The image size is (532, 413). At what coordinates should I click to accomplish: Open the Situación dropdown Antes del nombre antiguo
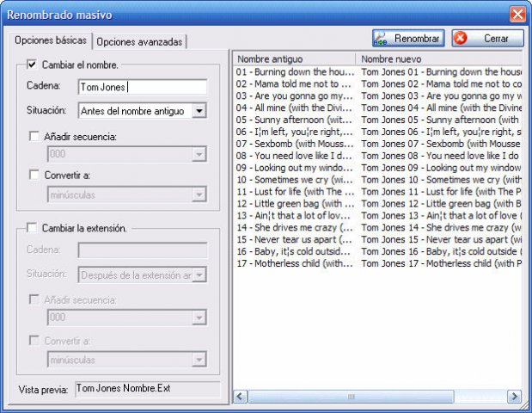coord(199,111)
